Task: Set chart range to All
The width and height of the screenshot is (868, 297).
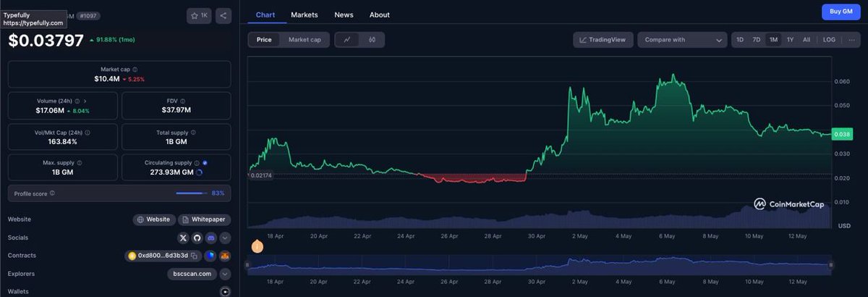Action: point(807,40)
